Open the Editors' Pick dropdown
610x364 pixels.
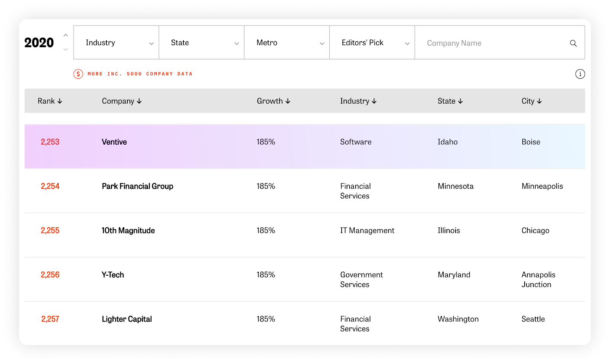tap(372, 43)
